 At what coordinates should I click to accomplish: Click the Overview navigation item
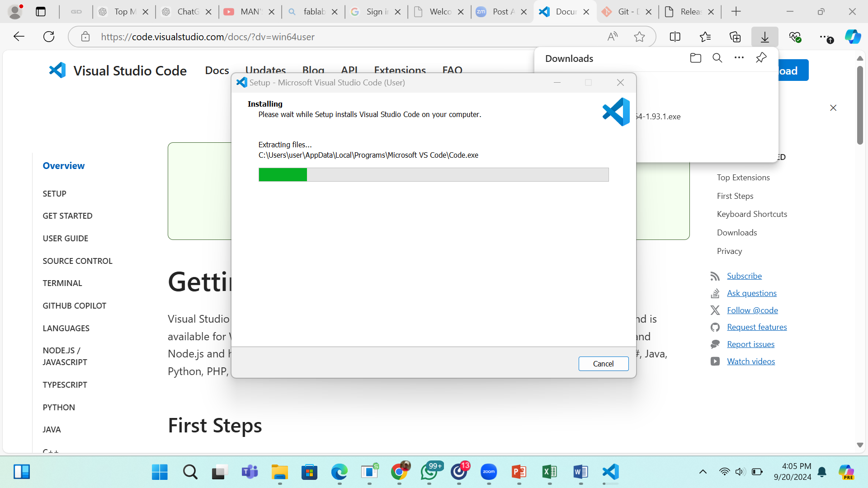[x=63, y=165]
